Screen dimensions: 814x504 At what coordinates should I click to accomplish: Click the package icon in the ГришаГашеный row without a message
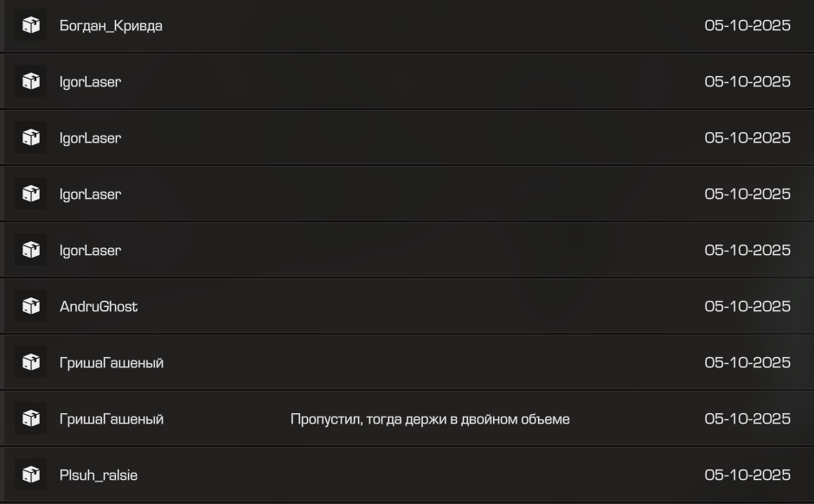31,362
